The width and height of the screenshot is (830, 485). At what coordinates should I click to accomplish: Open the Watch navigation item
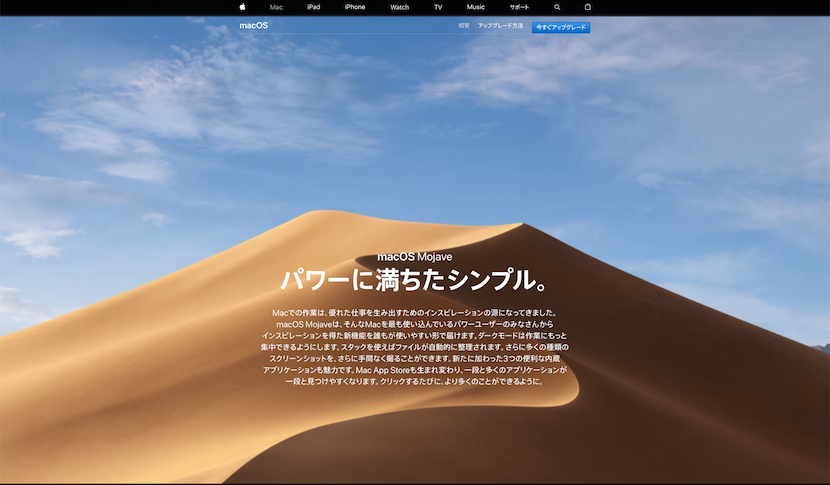point(400,7)
